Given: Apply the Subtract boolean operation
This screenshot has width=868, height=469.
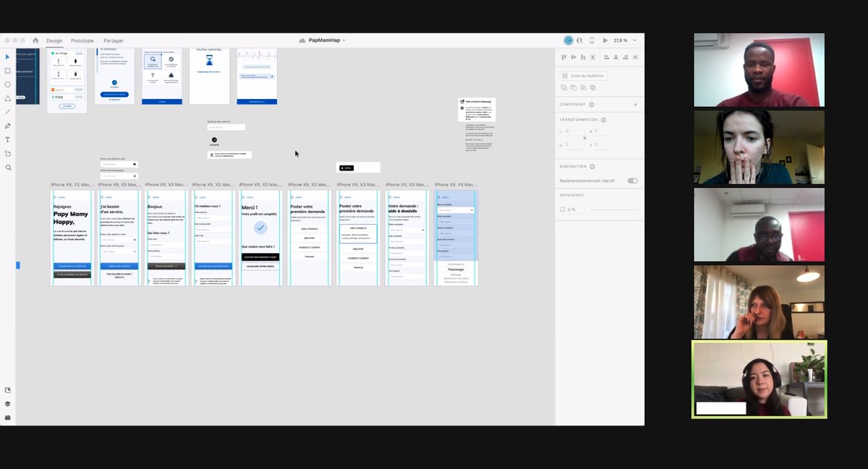Looking at the screenshot, I should (574, 87).
